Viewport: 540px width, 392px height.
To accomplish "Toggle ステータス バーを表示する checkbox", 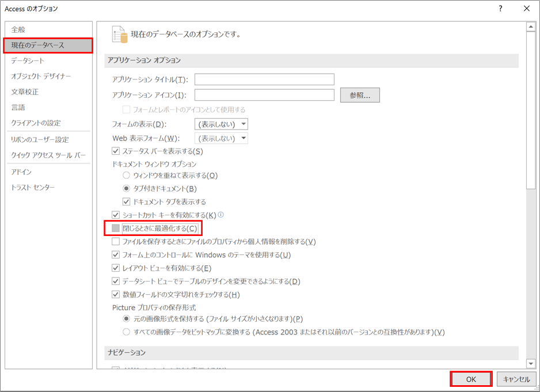I will point(116,151).
